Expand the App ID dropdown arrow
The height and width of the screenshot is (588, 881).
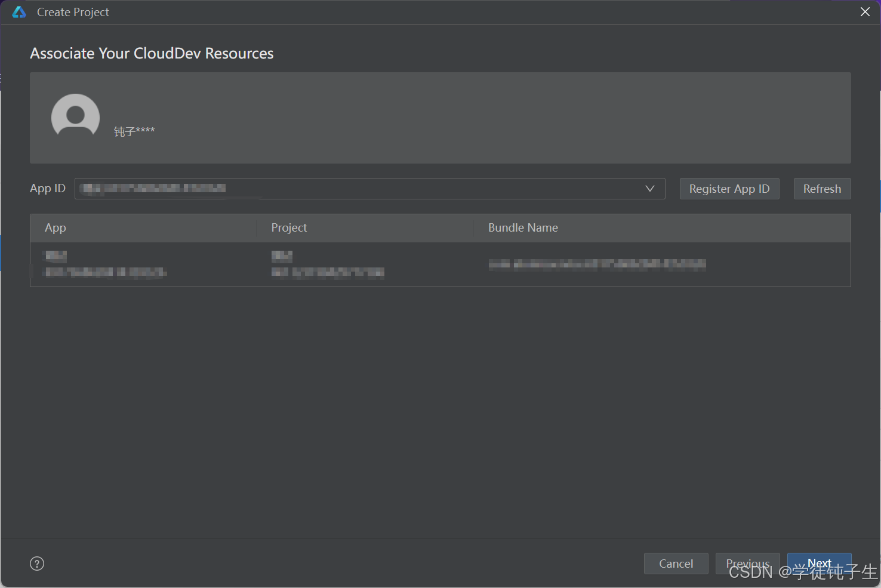click(x=650, y=189)
